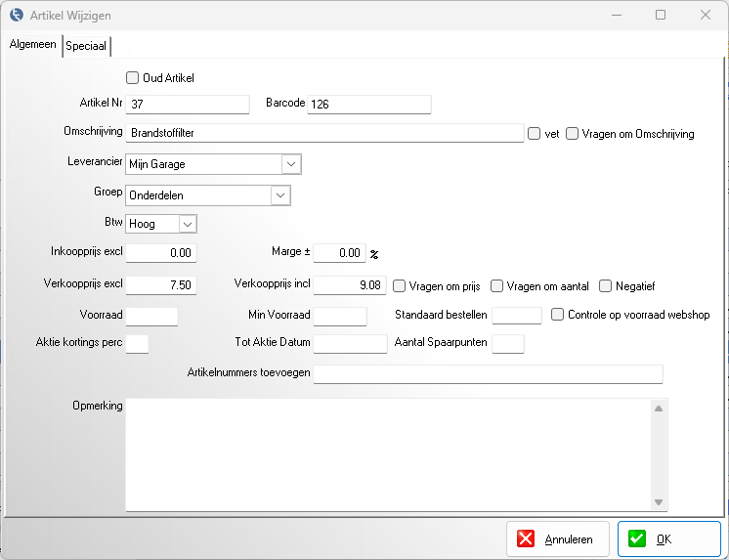Click the green checkmark OK icon
This screenshot has width=729, height=560.
[638, 538]
